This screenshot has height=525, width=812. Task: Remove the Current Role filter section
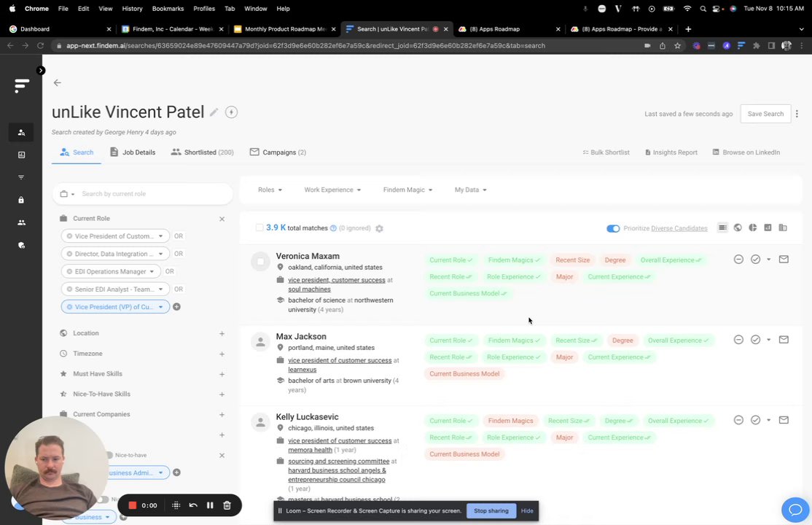click(222, 219)
